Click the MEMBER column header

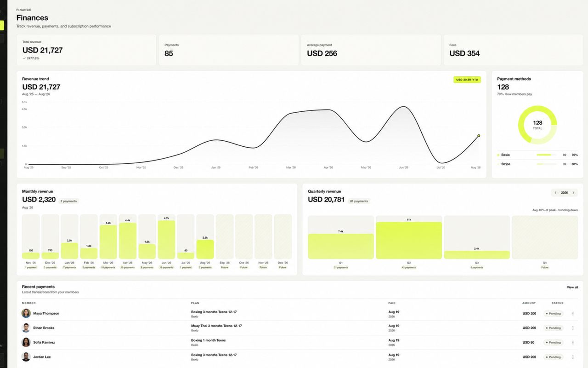[x=28, y=303]
